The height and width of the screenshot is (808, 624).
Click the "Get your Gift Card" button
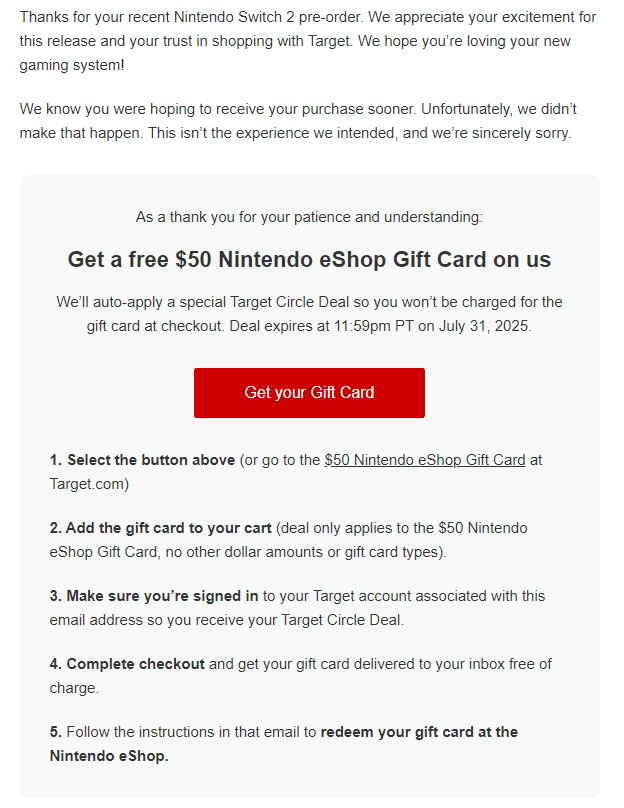[309, 392]
